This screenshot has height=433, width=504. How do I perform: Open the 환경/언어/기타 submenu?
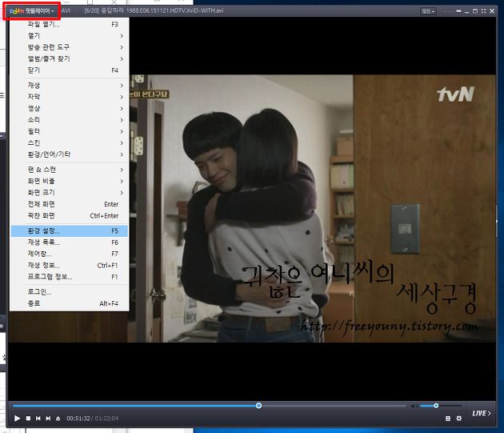70,154
